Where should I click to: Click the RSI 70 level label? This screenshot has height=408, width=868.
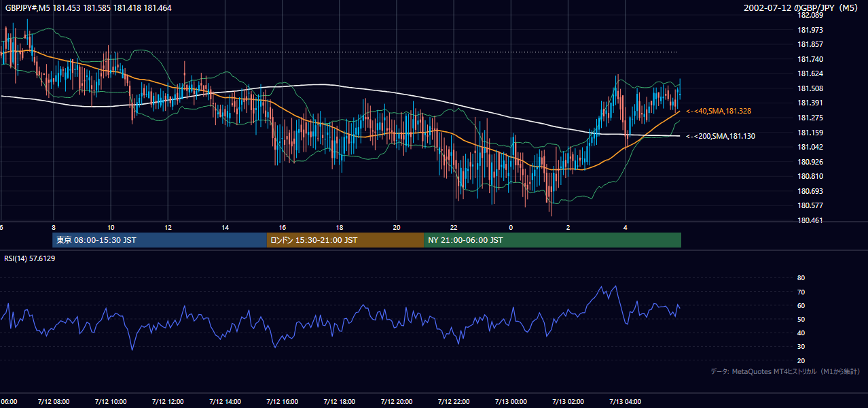click(x=801, y=292)
